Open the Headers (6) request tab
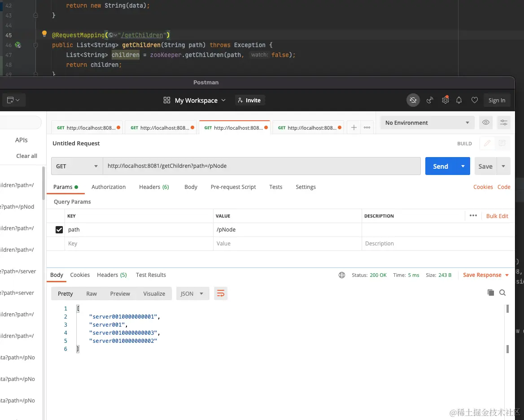Viewport: 524px width, 420px height. pyautogui.click(x=154, y=187)
